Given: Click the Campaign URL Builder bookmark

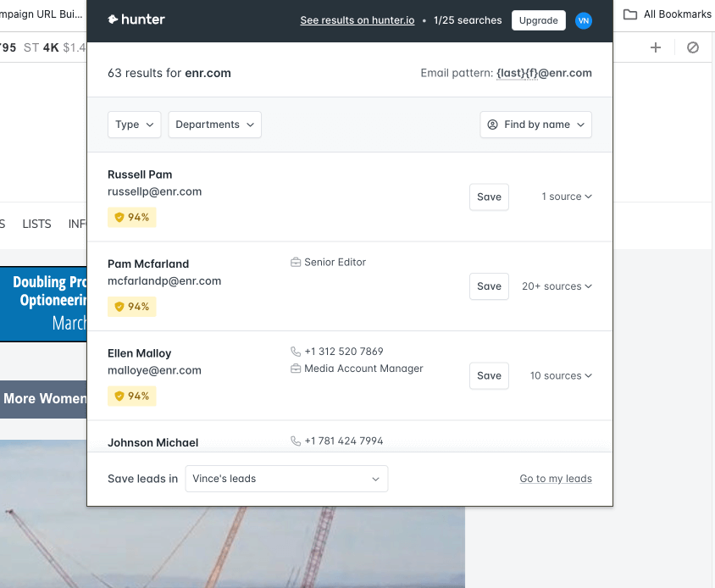Looking at the screenshot, I should pyautogui.click(x=41, y=14).
